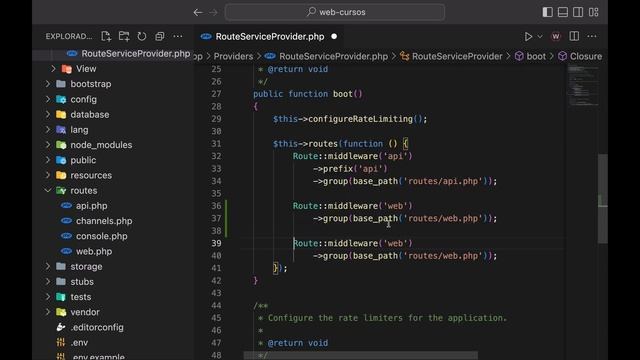
Task: Click the code minimap preview
Action: tap(583, 86)
